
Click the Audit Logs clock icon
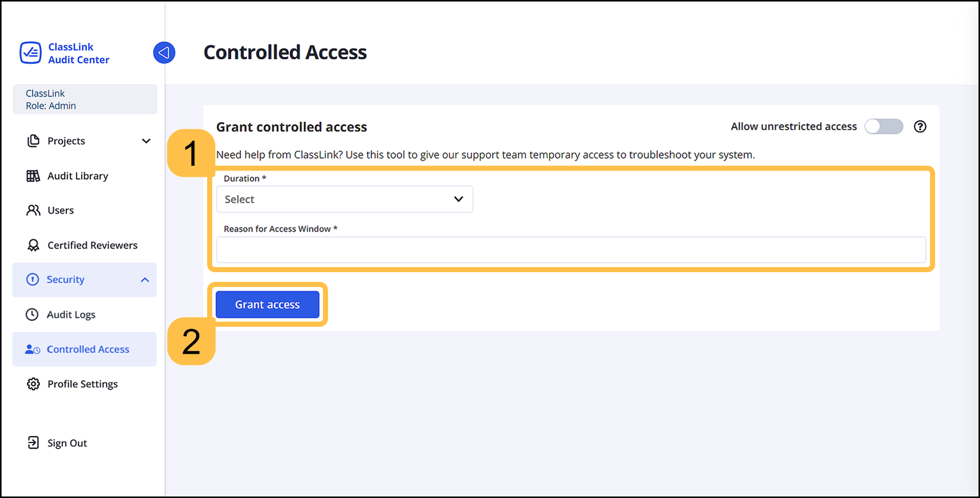click(x=33, y=314)
